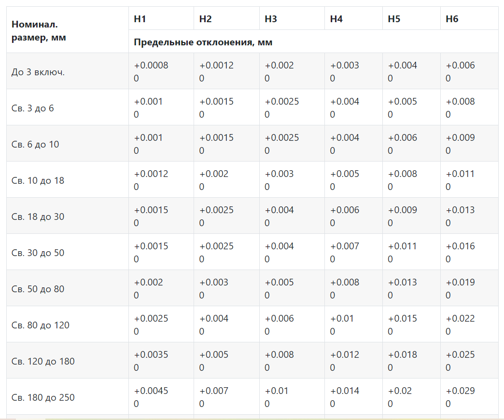Click the +0.02 value in H5 column
The image size is (504, 420).
400,391
